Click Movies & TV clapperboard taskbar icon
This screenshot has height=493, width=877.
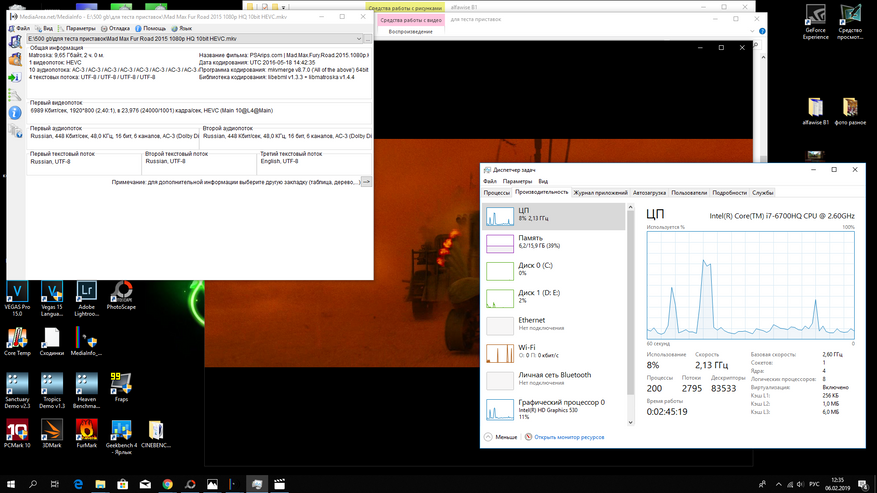279,484
